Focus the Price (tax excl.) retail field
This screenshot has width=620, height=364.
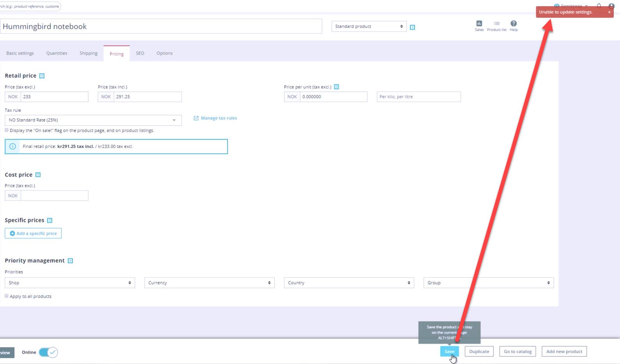coord(54,97)
